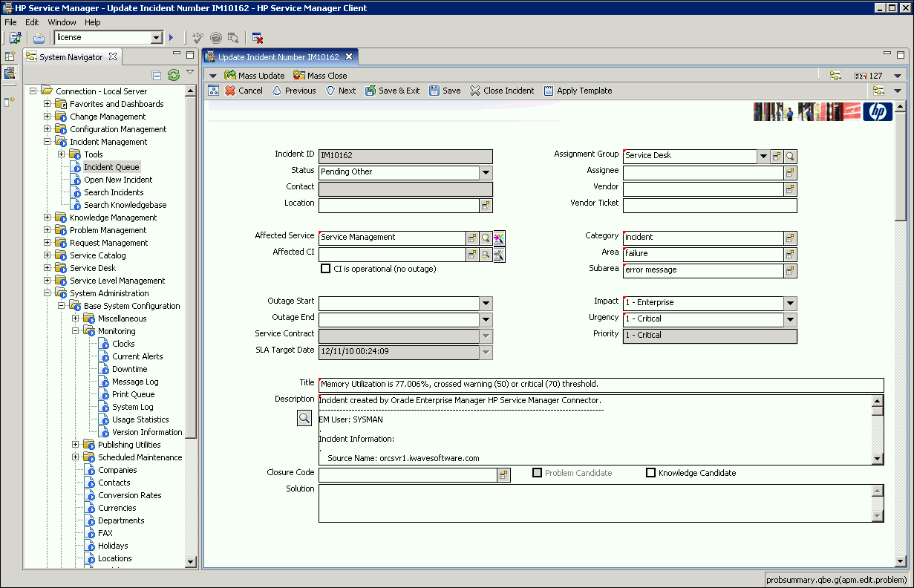Open the Status dropdown list

pyautogui.click(x=486, y=172)
